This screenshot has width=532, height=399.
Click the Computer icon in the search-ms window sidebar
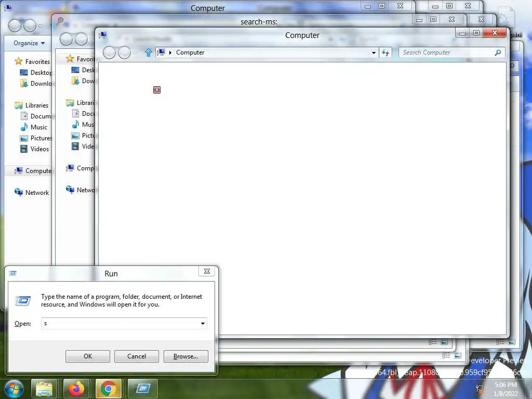click(x=70, y=168)
